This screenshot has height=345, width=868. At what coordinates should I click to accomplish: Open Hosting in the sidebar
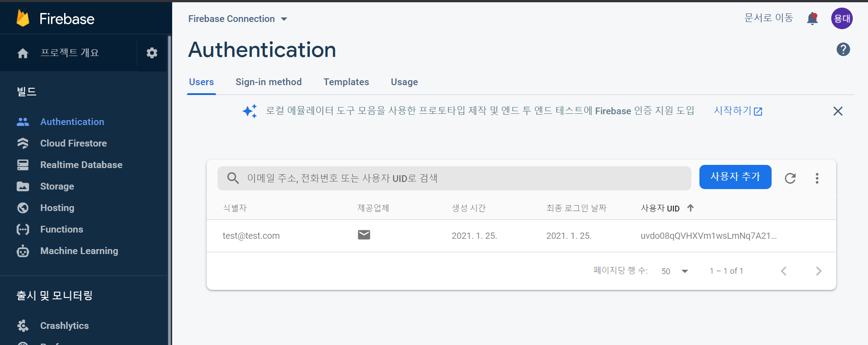pos(57,208)
